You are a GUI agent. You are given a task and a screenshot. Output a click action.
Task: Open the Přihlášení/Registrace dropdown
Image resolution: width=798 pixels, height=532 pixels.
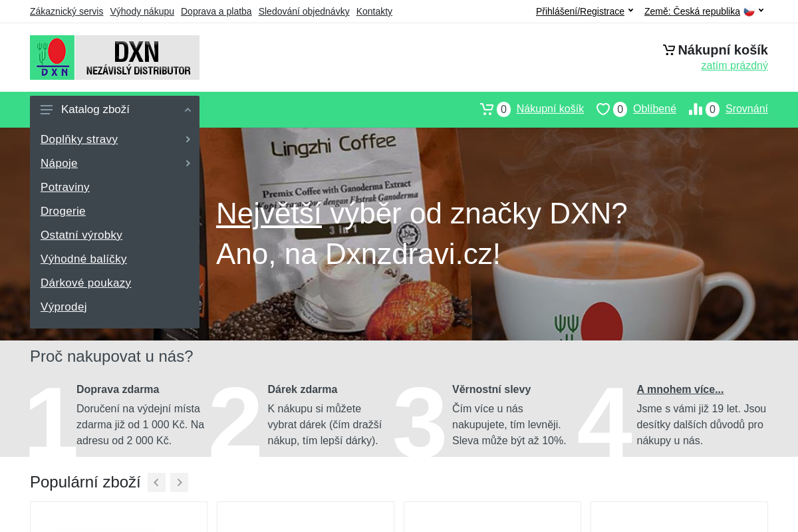click(x=585, y=11)
